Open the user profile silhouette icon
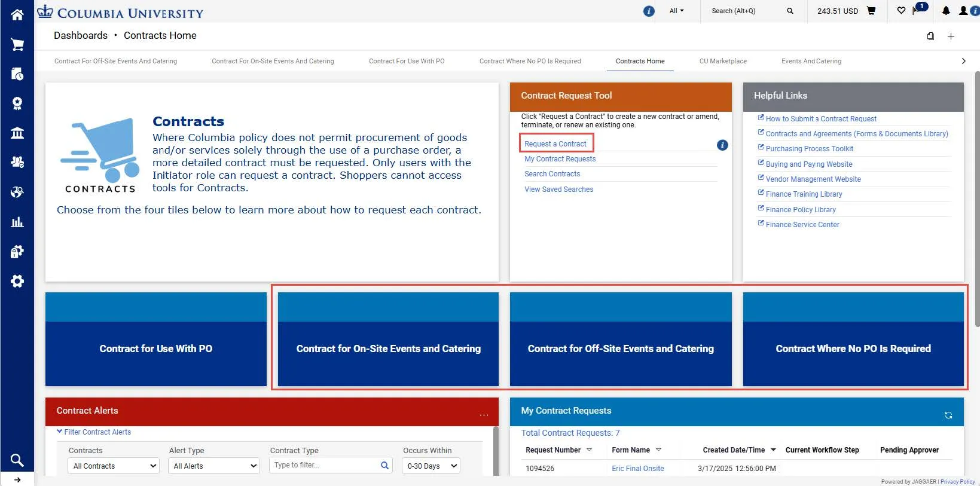This screenshot has width=980, height=486. click(963, 10)
